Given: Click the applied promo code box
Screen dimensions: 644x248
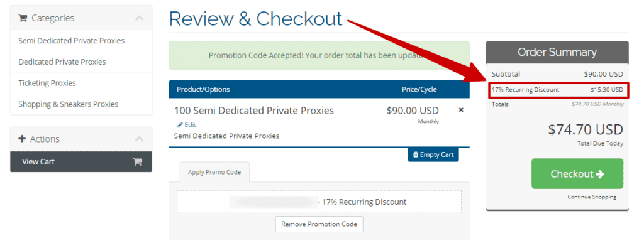Looking at the screenshot, I should pyautogui.click(x=319, y=202).
